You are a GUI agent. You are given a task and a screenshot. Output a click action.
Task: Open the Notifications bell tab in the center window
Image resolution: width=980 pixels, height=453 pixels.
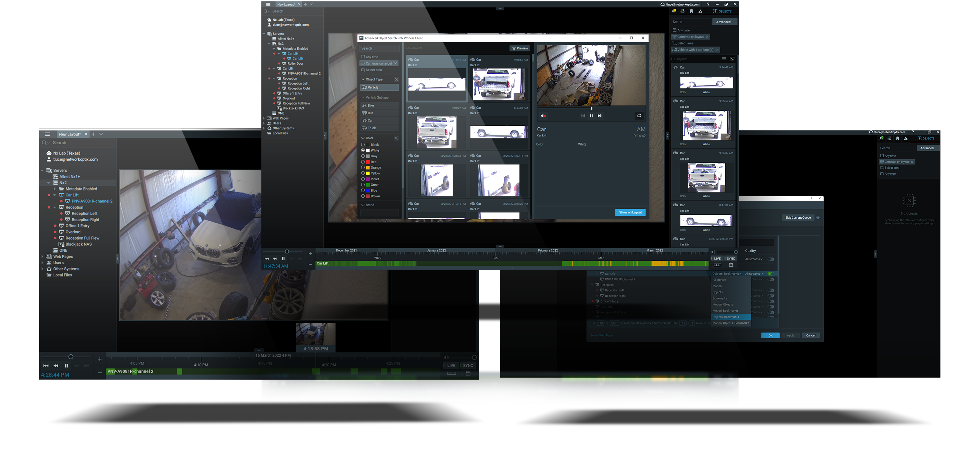pyautogui.click(x=674, y=11)
